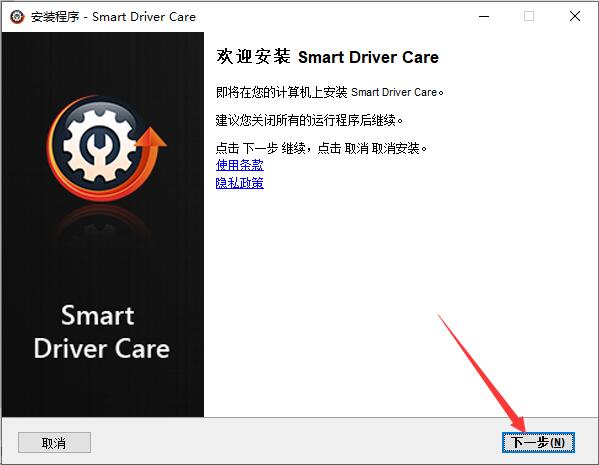Cancel the install with the 取消 button
This screenshot has height=465, width=599.
click(54, 443)
